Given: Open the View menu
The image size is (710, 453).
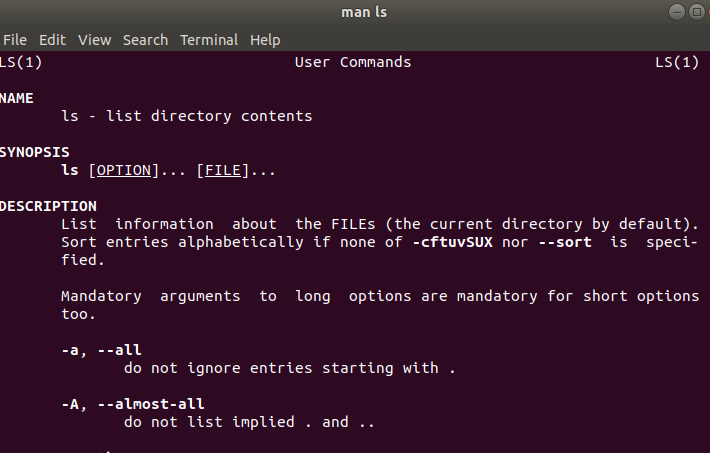Looking at the screenshot, I should coord(94,40).
